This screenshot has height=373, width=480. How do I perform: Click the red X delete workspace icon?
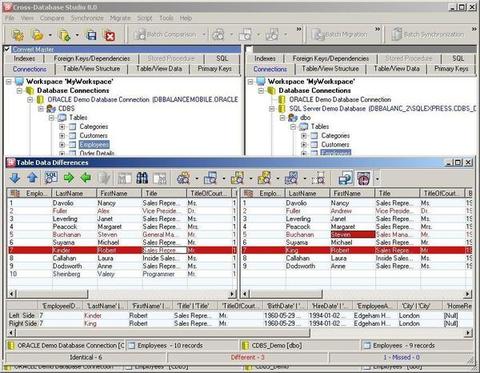110,35
